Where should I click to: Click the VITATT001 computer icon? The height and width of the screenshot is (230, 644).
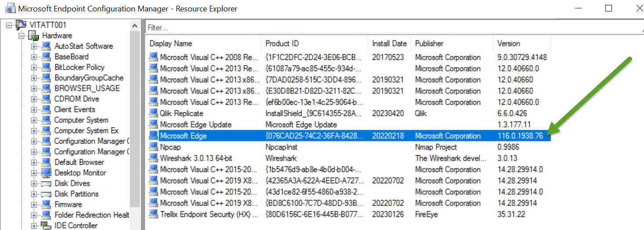[x=21, y=25]
